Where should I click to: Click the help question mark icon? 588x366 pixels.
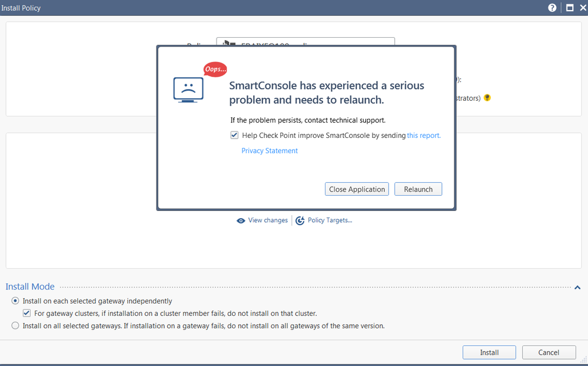[552, 8]
